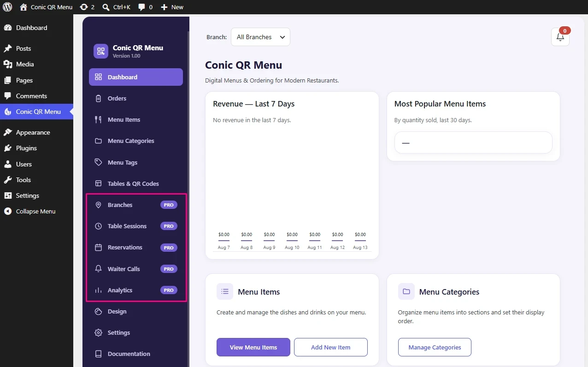Click the Table Sessions clock icon

(x=98, y=226)
